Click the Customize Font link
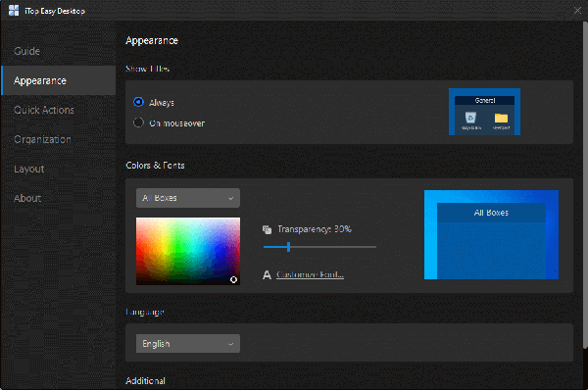This screenshot has width=588, height=390. (x=310, y=275)
